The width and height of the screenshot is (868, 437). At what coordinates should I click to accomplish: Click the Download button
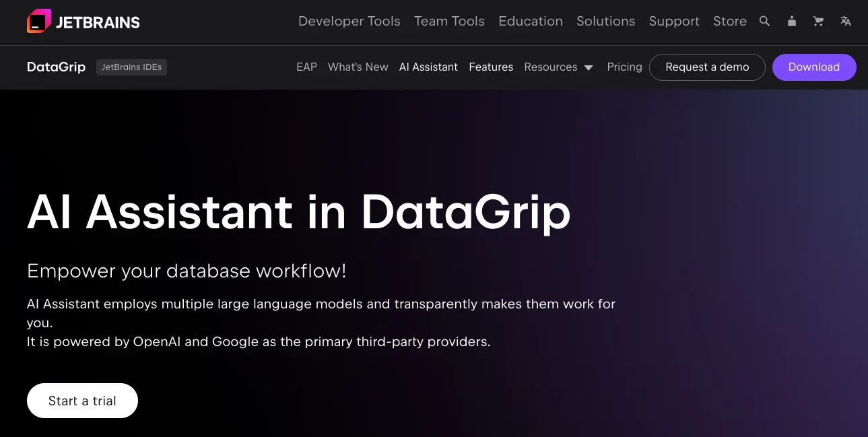point(814,67)
